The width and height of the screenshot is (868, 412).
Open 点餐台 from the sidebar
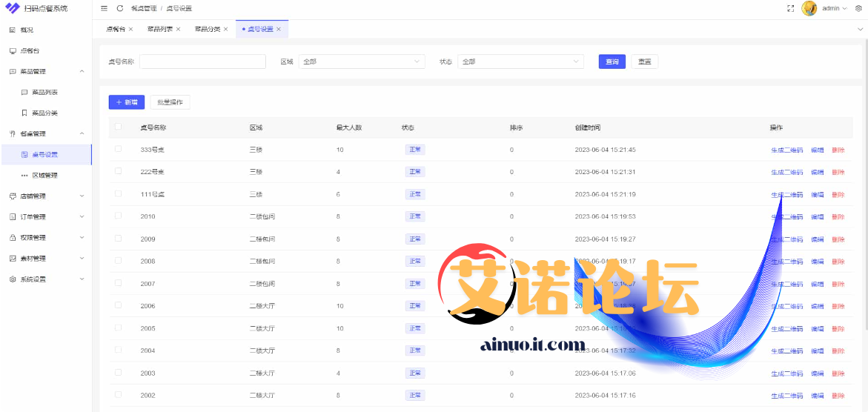[30, 50]
